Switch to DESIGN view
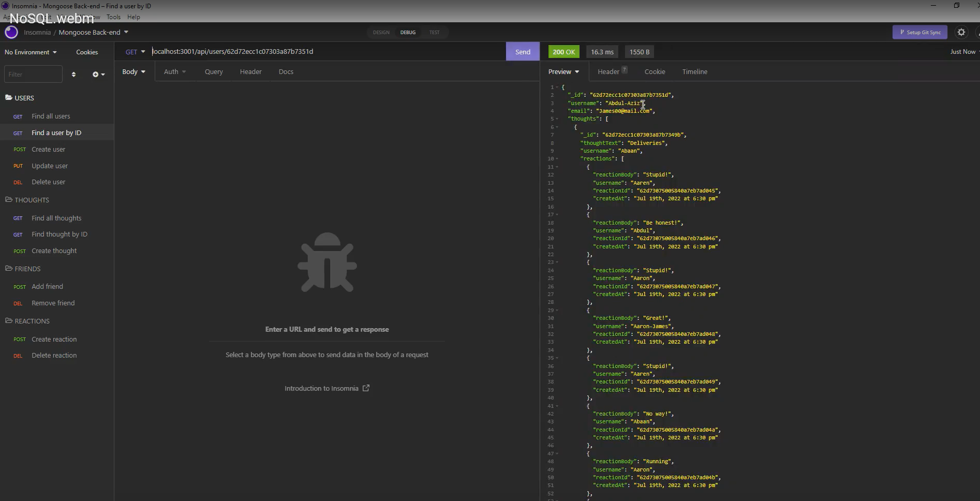980x501 pixels. [381, 32]
